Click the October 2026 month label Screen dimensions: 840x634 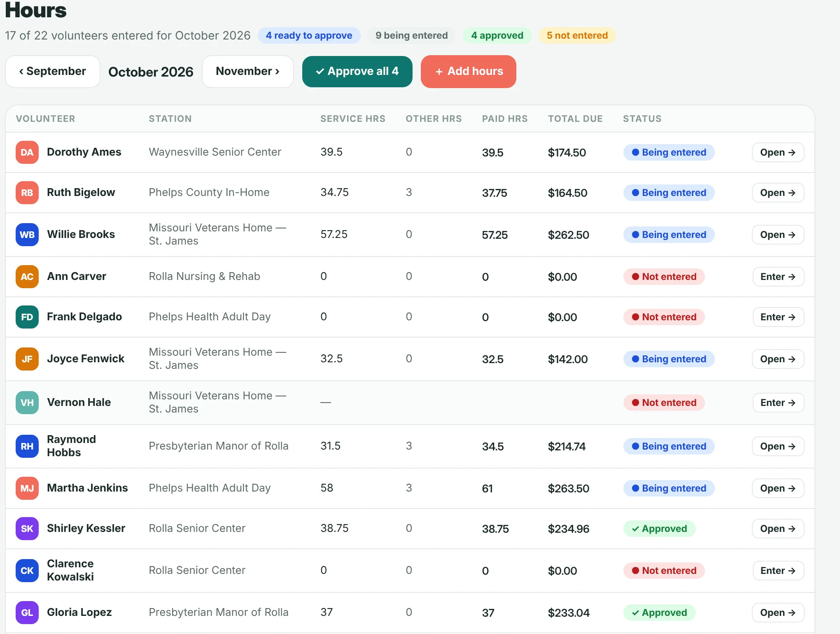click(x=151, y=72)
